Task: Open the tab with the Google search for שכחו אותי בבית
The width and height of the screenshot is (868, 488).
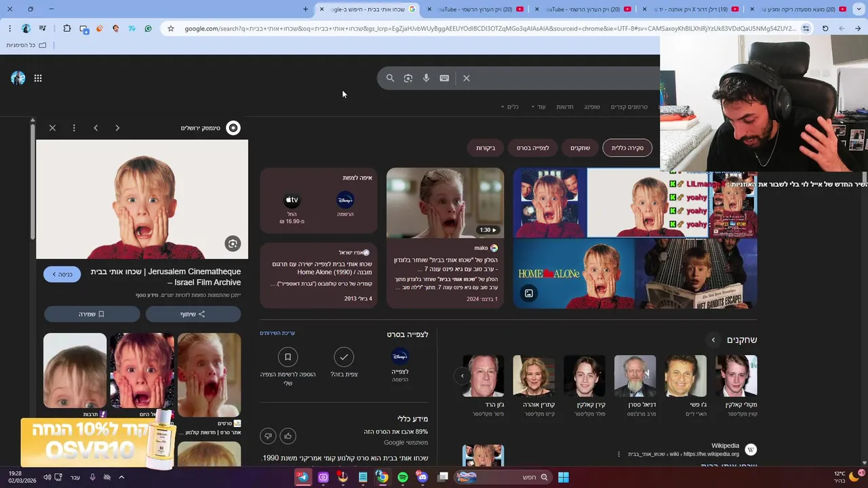Action: [370, 9]
